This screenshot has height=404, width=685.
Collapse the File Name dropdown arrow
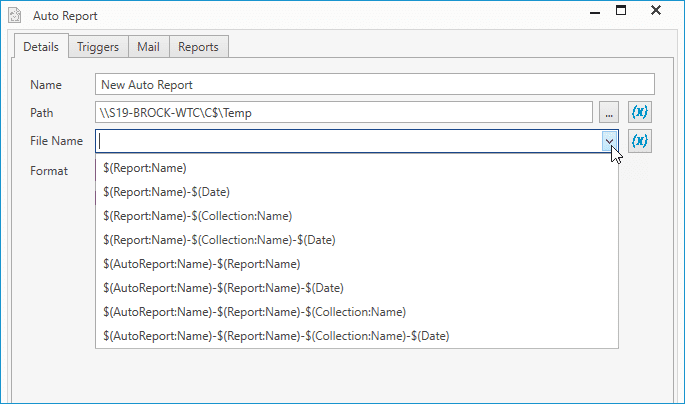pyautogui.click(x=609, y=141)
